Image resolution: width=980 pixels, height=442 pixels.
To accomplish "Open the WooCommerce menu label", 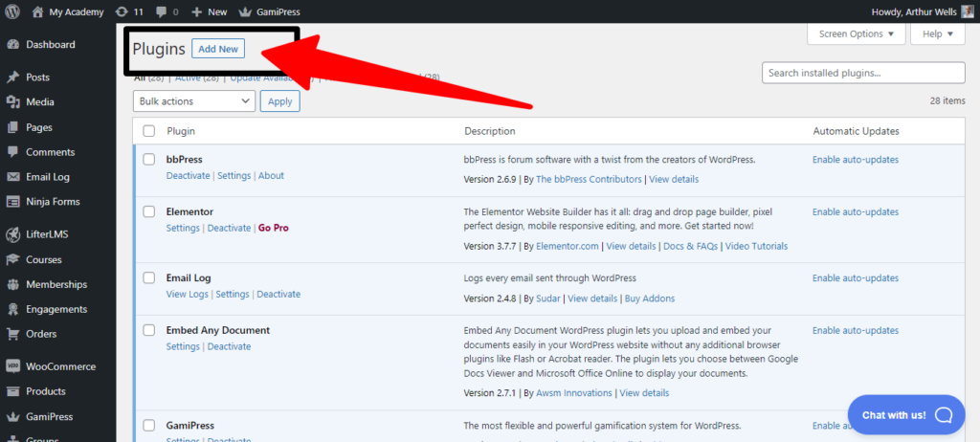I will tap(60, 366).
